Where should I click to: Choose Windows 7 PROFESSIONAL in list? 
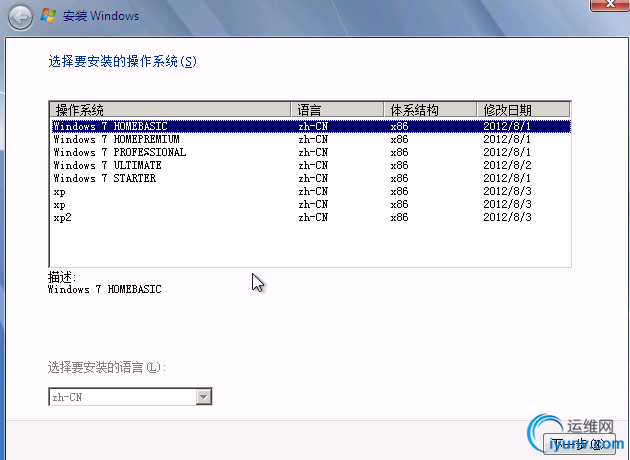click(x=311, y=152)
